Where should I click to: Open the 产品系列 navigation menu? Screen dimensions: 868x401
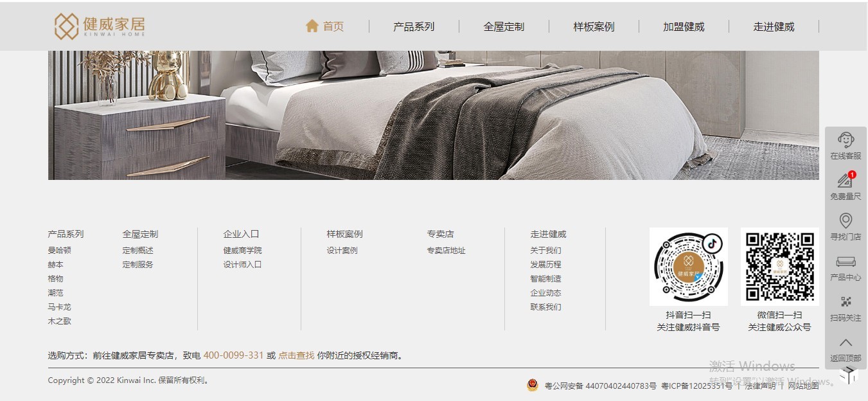tap(414, 26)
